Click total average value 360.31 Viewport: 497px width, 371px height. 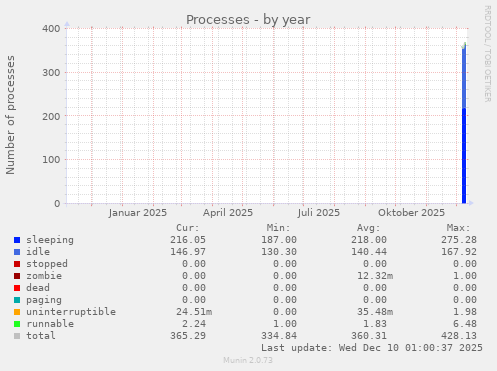point(369,336)
